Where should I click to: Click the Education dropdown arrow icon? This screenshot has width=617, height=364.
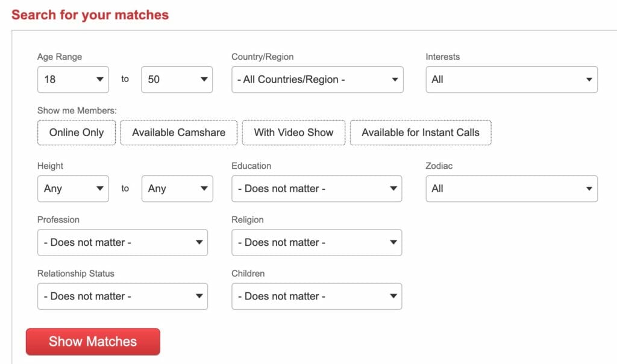(392, 189)
